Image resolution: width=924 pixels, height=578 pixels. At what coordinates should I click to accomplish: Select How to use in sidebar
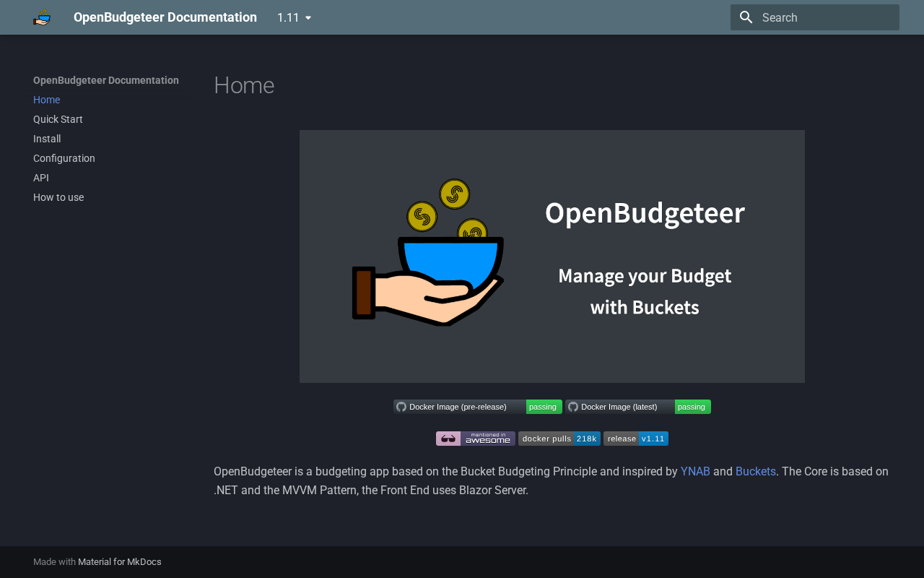[x=58, y=197]
